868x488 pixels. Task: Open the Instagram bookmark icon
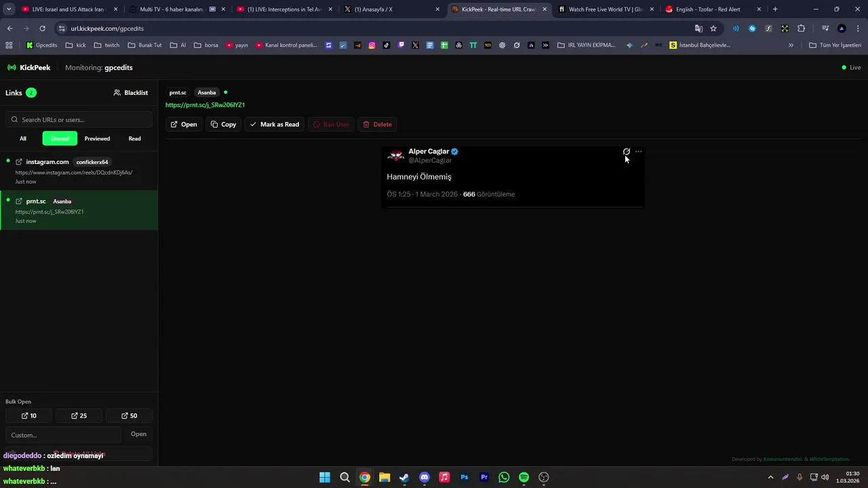click(x=372, y=45)
